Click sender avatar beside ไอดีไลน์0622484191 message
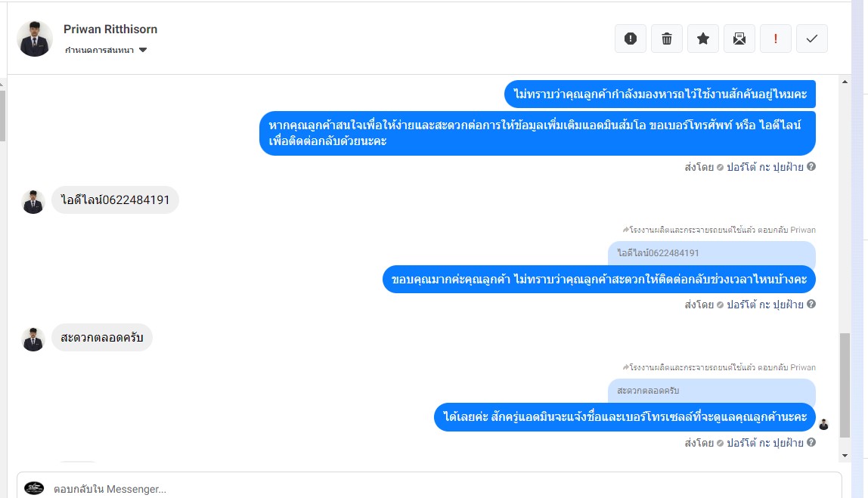This screenshot has height=498, width=868. coord(33,202)
